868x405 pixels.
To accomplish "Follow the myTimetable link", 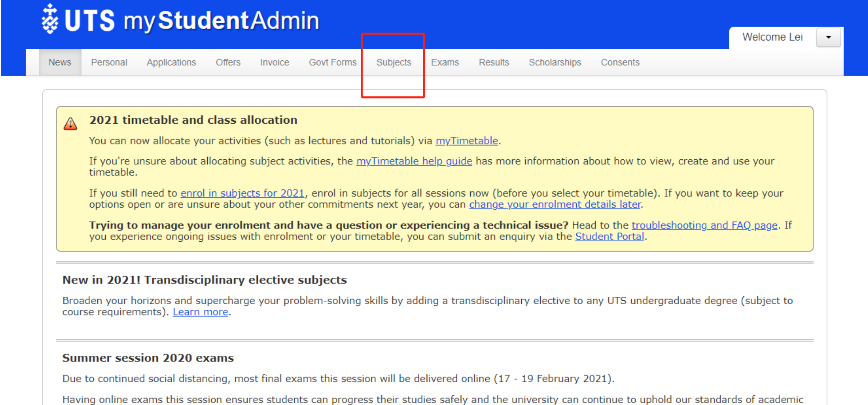I will coord(467,141).
